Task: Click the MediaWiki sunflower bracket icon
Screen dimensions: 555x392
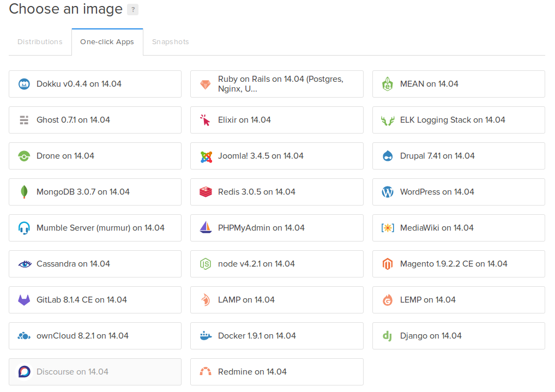Action: coord(388,228)
